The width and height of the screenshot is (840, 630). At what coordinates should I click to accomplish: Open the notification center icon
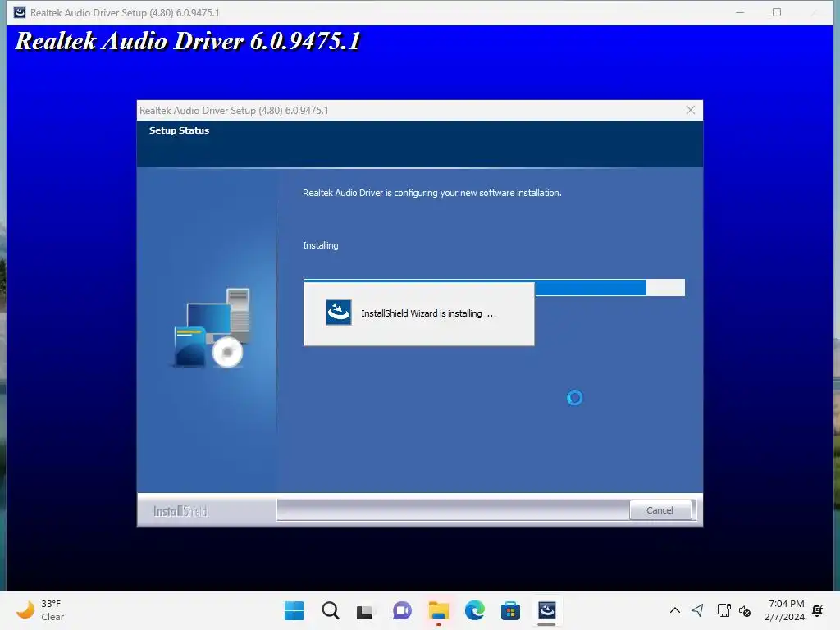tap(818, 610)
